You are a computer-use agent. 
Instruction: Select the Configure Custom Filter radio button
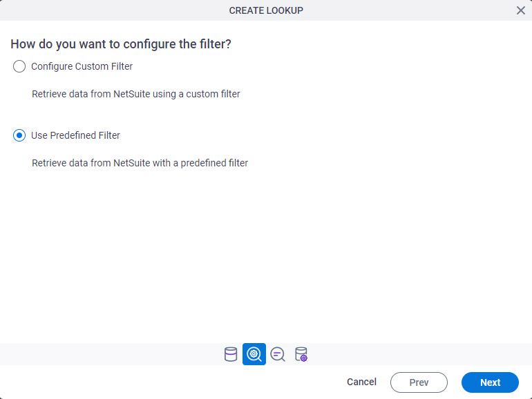(19, 66)
